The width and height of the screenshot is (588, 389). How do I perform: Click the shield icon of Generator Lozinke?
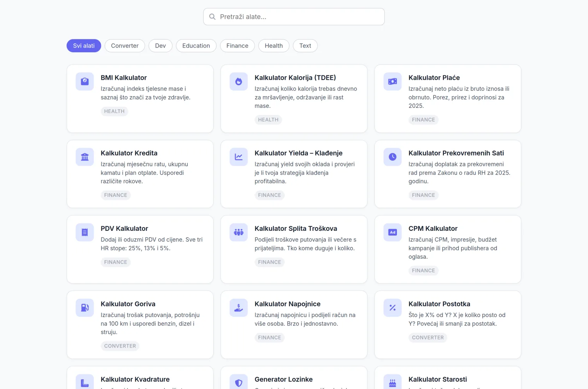coord(239,382)
